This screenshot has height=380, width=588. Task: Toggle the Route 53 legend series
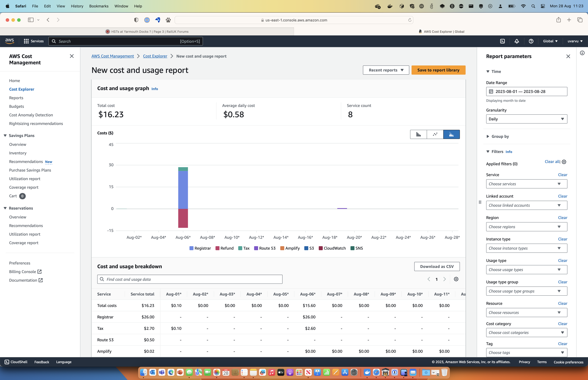click(x=265, y=248)
